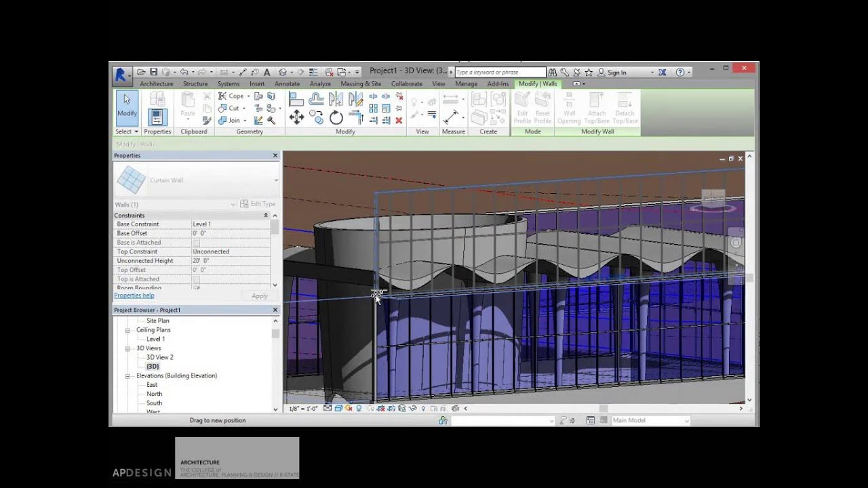Image resolution: width=868 pixels, height=488 pixels.
Task: Click the Close Hidden Windows icon
Action: pos(329,72)
